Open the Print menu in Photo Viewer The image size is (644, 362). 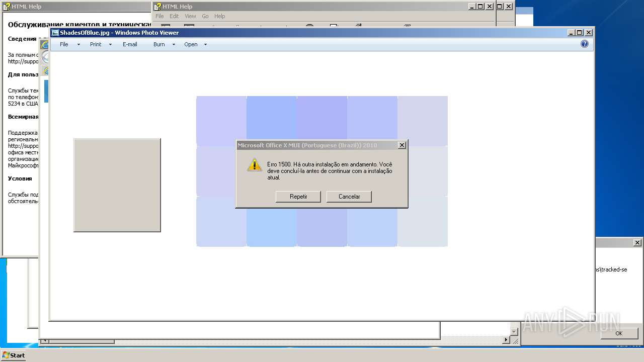(x=96, y=44)
